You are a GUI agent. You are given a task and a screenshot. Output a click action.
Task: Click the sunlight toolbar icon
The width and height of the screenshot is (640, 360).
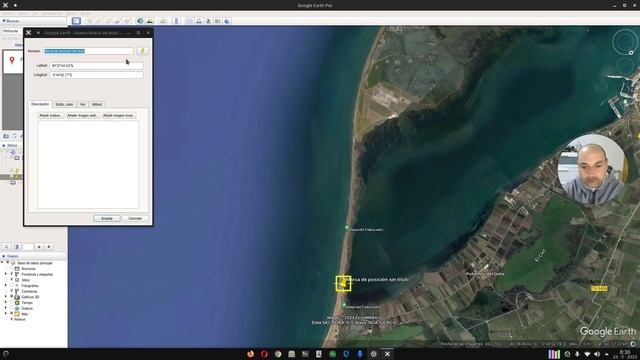pyautogui.click(x=150, y=20)
